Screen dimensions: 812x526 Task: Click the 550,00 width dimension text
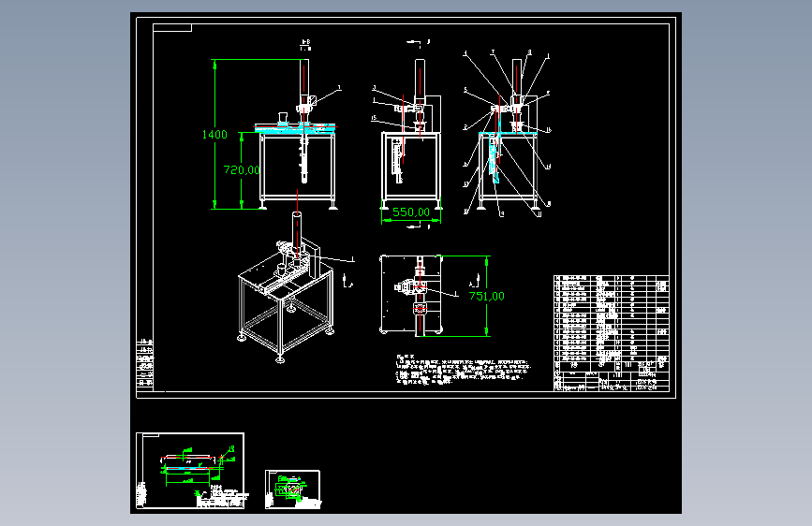pos(411,212)
